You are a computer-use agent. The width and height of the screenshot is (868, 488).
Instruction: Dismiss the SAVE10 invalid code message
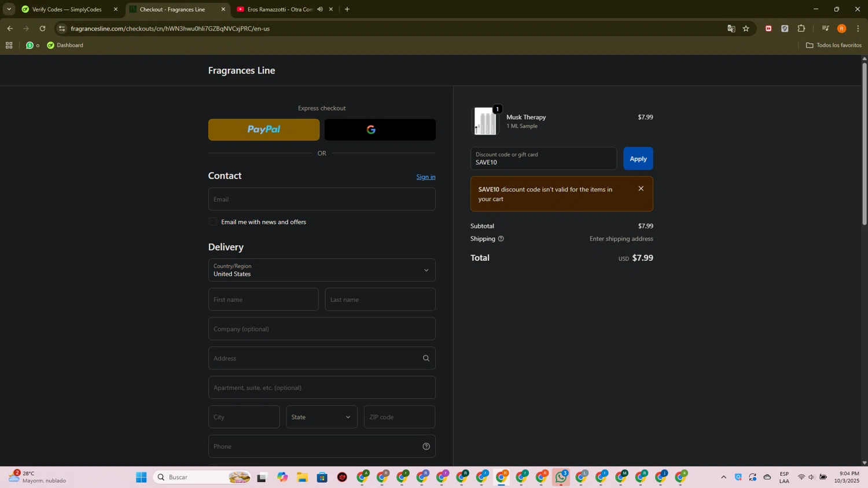point(641,188)
